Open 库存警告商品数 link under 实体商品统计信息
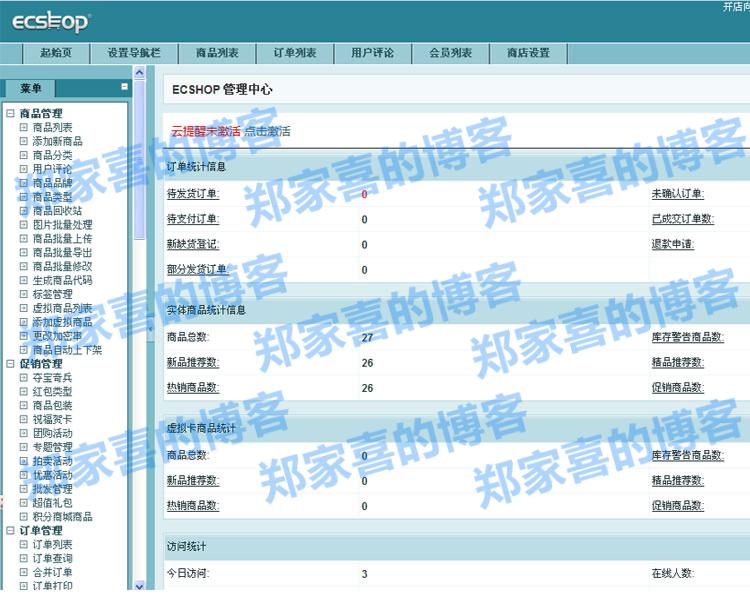 (x=688, y=337)
